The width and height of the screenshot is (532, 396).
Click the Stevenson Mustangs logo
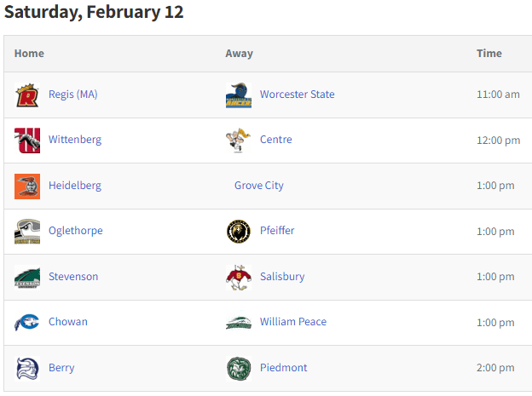pyautogui.click(x=27, y=277)
